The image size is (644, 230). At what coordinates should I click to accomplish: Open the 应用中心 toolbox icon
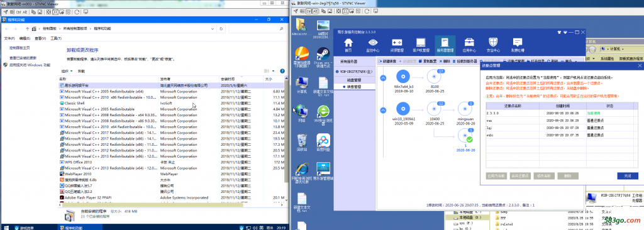[469, 45]
